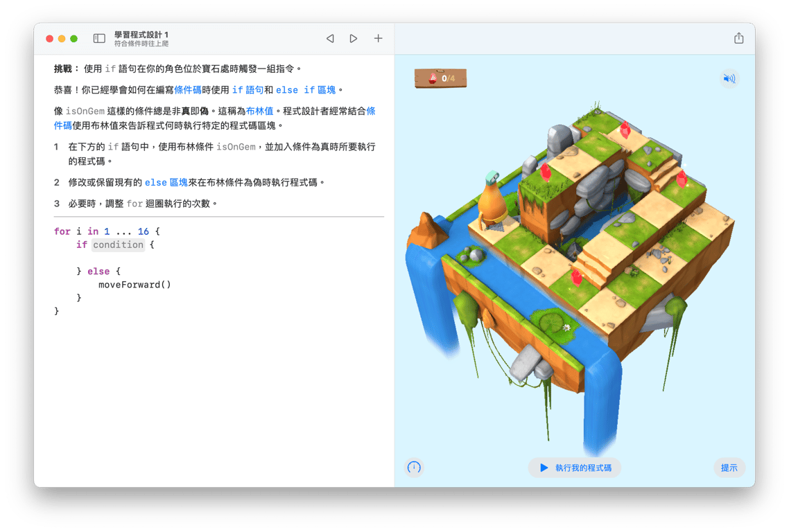Screen dimensions: 789x532
Task: Open the 條件碼 link in second paragraph
Action: pyautogui.click(x=188, y=90)
